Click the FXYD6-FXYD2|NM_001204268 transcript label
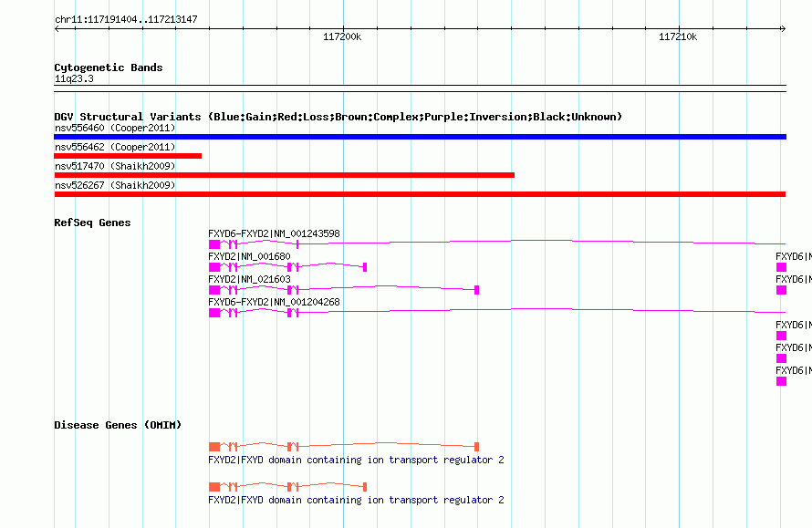Viewport: 812px width, 528px height. point(274,302)
